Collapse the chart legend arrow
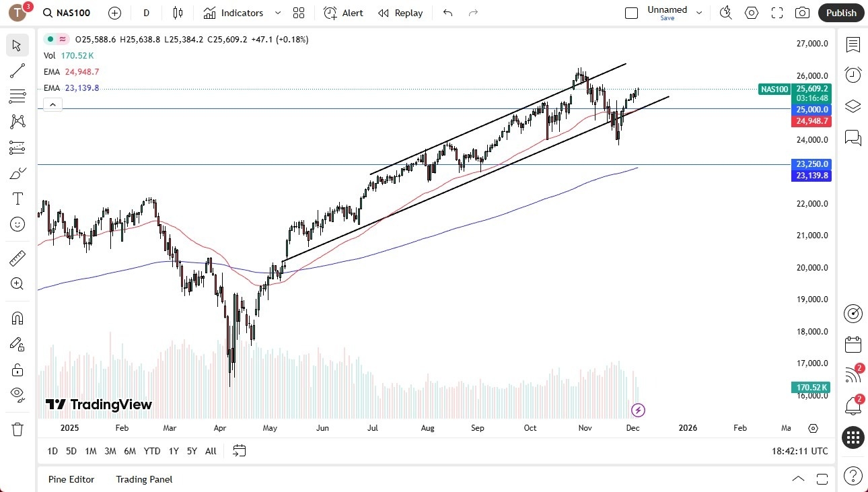 52,104
